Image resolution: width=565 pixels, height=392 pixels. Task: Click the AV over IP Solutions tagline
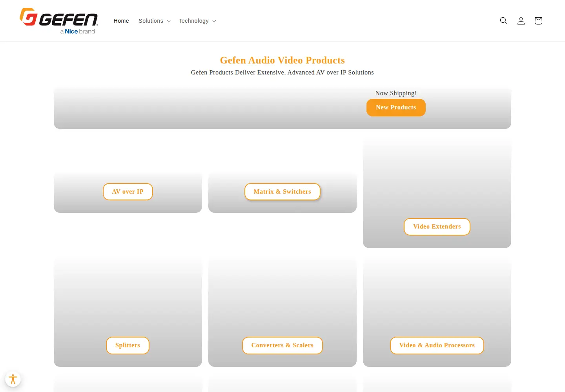pyautogui.click(x=282, y=73)
